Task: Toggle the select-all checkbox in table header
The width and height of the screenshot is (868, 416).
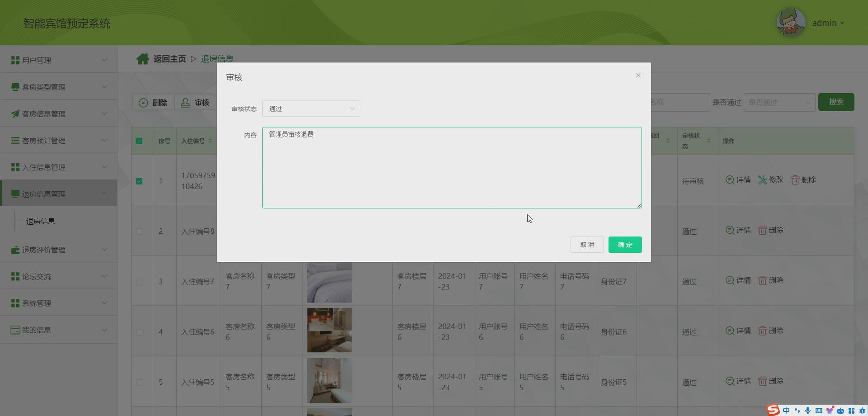Action: (x=140, y=141)
